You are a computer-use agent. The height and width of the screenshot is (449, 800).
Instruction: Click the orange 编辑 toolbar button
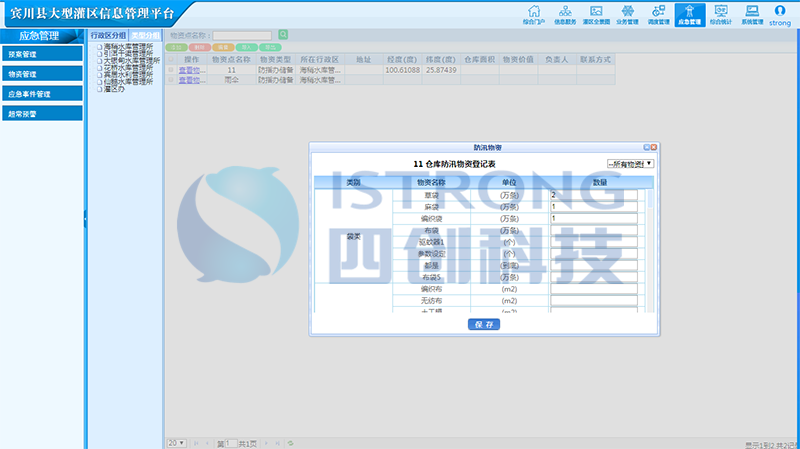pos(223,47)
